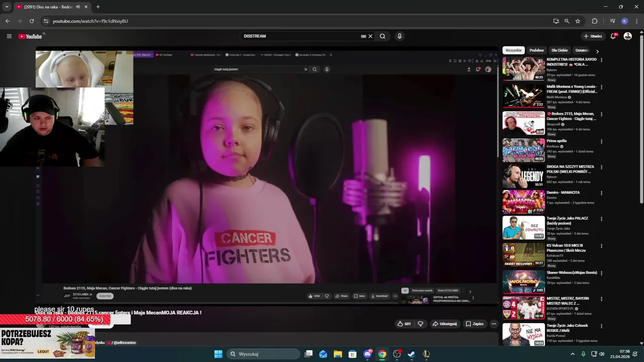Go to YouTube home via logo
This screenshot has width=644, height=362.
[30, 36]
